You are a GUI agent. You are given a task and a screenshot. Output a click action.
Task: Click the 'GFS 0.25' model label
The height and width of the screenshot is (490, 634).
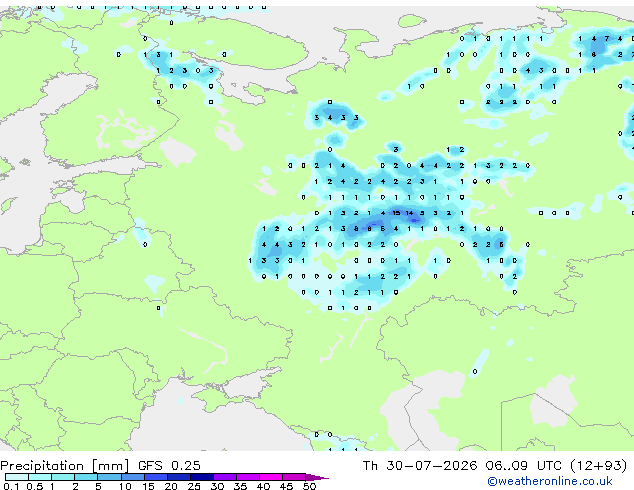pyautogui.click(x=169, y=465)
